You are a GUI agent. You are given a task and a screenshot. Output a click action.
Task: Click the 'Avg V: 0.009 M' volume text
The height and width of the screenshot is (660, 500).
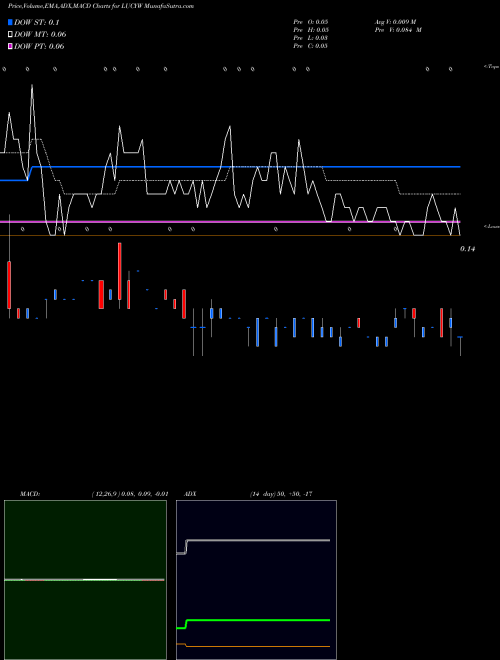[396, 22]
